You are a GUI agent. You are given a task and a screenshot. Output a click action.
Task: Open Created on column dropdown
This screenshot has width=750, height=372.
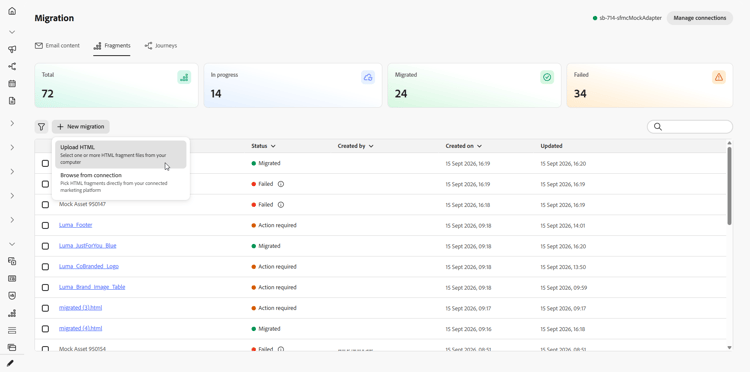(x=479, y=146)
